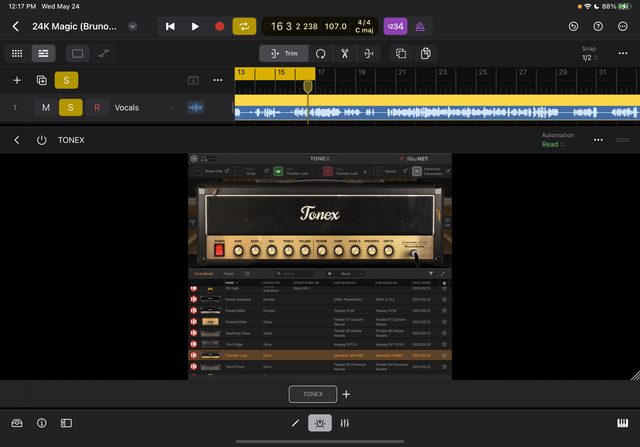The height and width of the screenshot is (447, 640).
Task: Go back from the TONEX plugin view
Action: [17, 140]
